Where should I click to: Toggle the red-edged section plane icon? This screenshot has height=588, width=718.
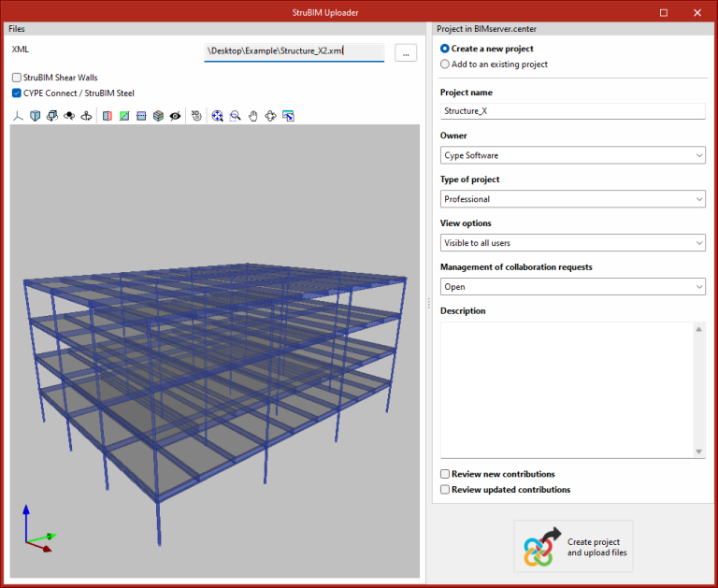click(x=108, y=116)
